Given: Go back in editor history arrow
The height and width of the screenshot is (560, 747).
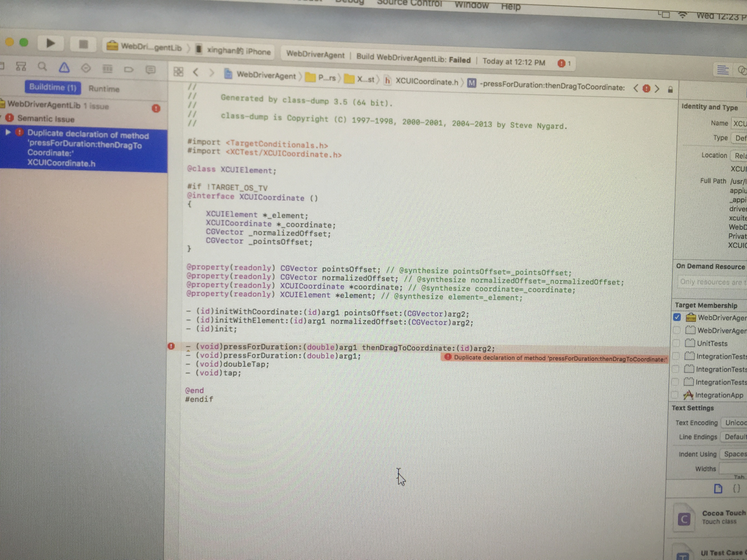Looking at the screenshot, I should pos(196,72).
